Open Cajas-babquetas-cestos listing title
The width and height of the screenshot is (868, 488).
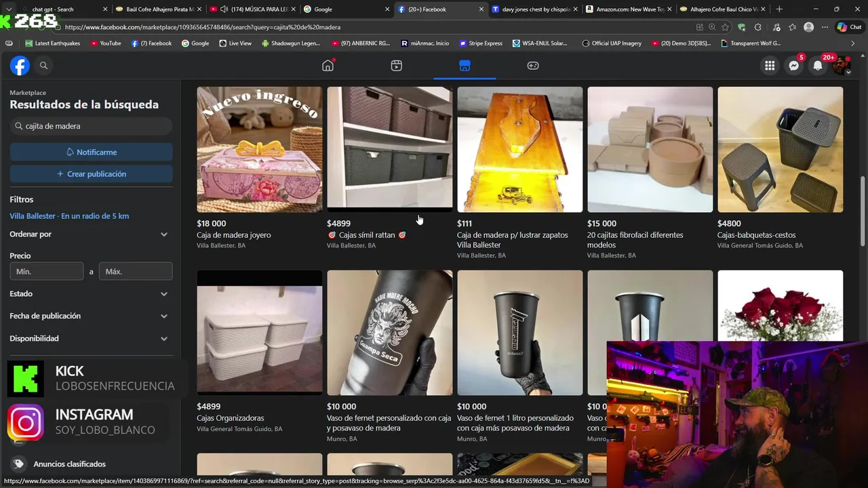click(757, 235)
